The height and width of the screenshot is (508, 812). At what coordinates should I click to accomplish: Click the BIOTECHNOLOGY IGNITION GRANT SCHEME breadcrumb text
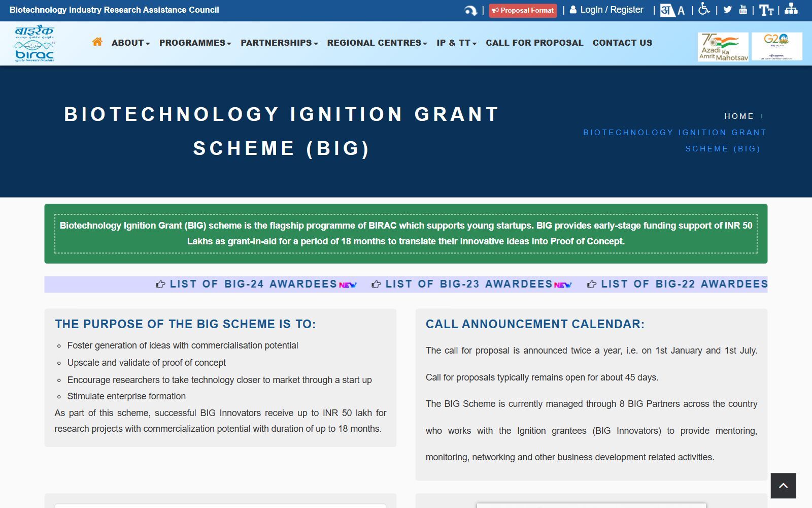(x=674, y=141)
